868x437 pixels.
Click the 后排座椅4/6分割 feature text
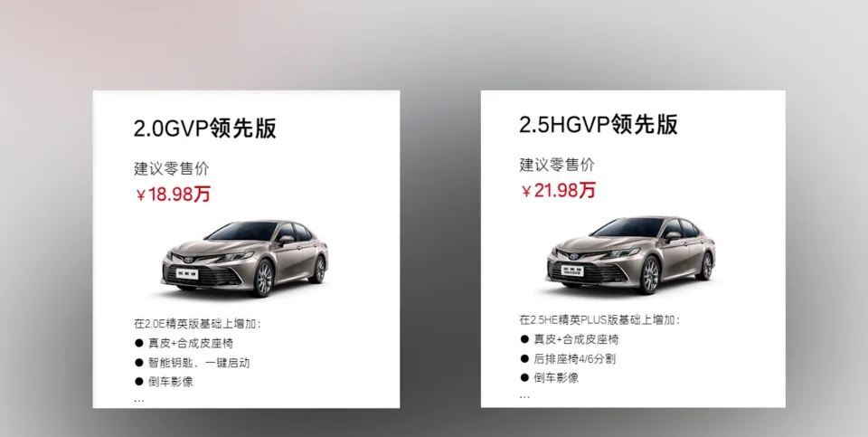point(575,359)
